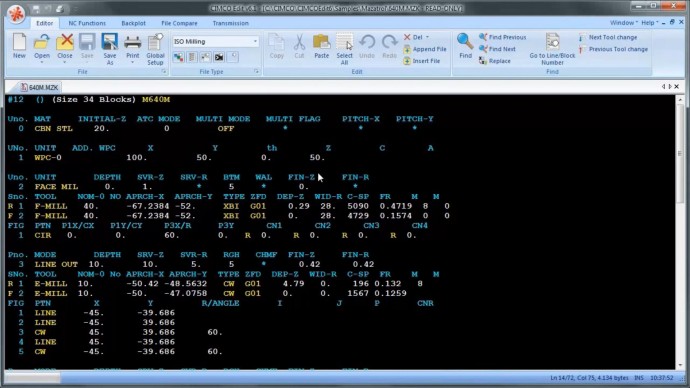Viewport: 690px width, 388px height.
Task: Click the Find magnifier icon
Action: [465, 46]
